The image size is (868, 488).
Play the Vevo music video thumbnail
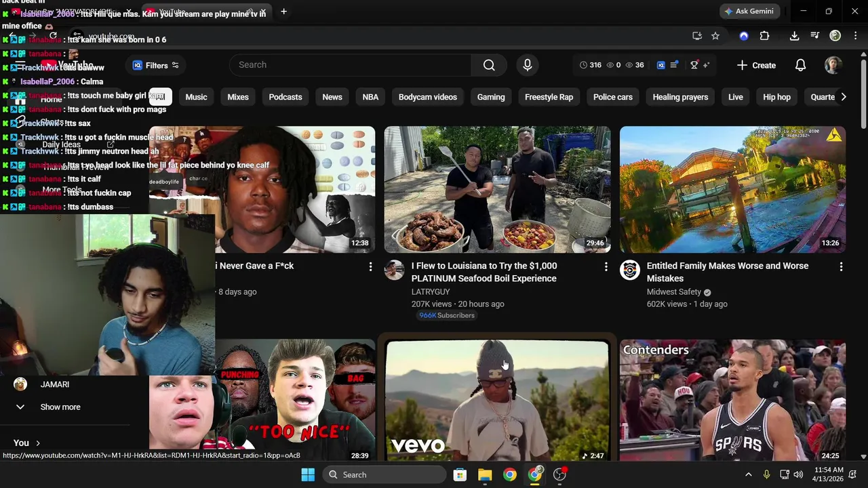497,401
